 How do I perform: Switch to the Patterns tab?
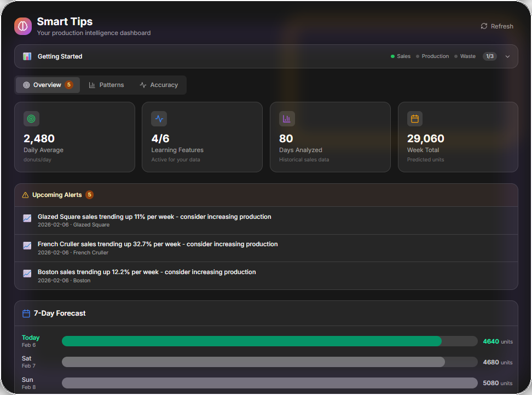pos(106,85)
